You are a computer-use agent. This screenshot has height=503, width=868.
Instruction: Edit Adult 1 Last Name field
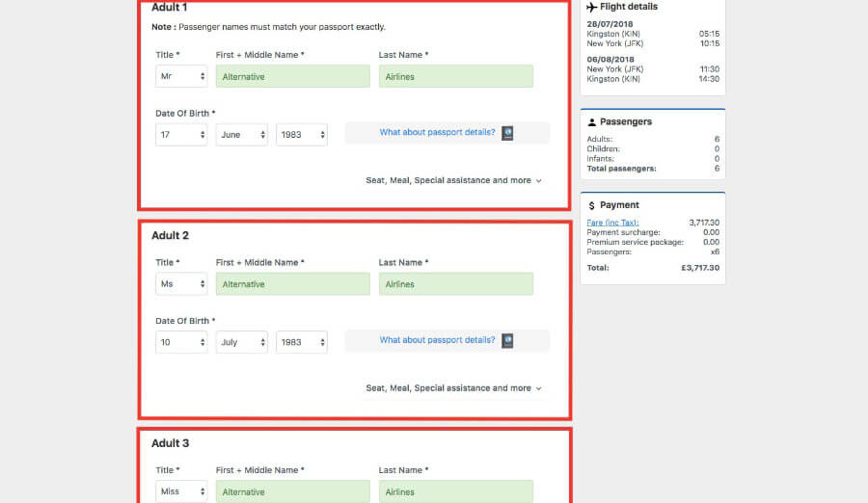455,76
